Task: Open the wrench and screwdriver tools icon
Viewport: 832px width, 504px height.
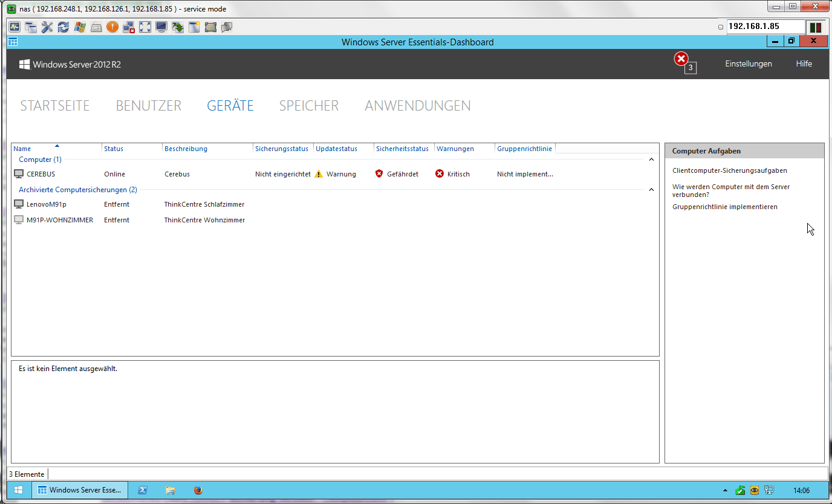Action: [47, 27]
